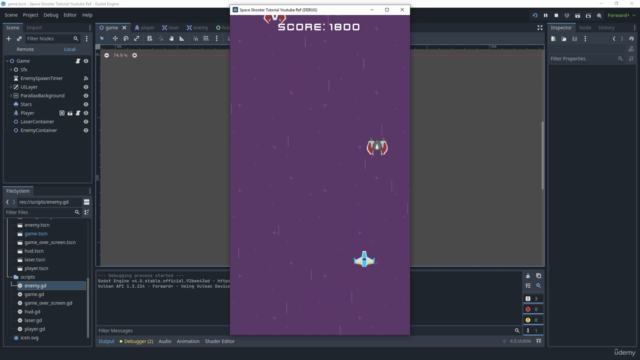The width and height of the screenshot is (640, 360).
Task: Run a specific scene from toolbar
Action: (x=588, y=16)
